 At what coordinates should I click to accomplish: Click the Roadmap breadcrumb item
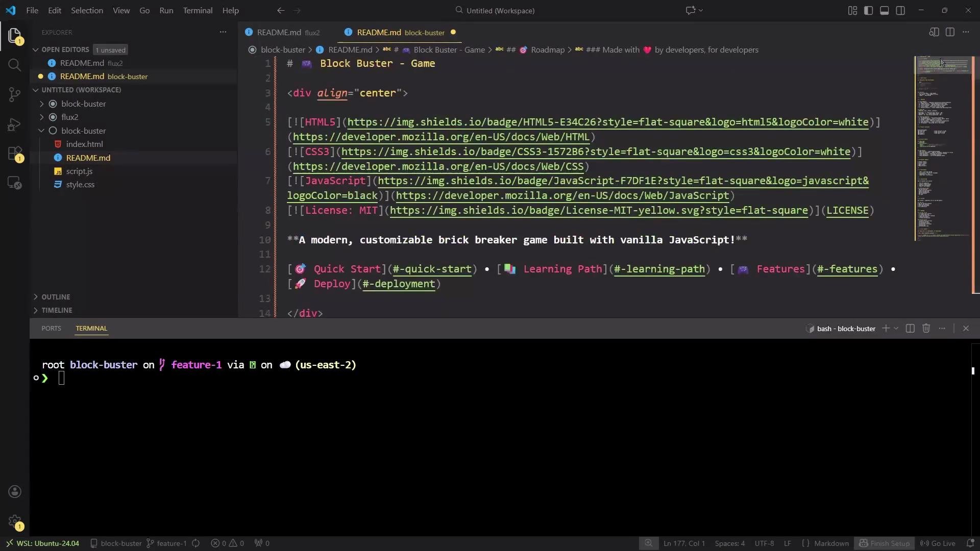pos(547,49)
